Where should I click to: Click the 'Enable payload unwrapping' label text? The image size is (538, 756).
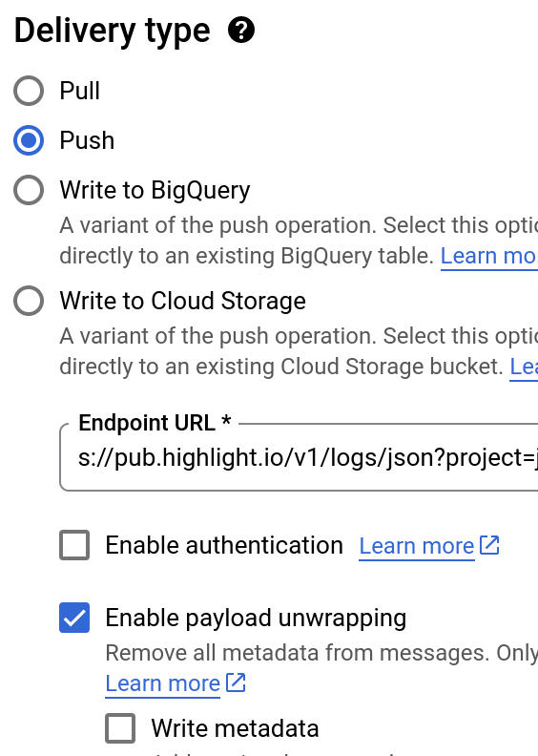tap(256, 619)
